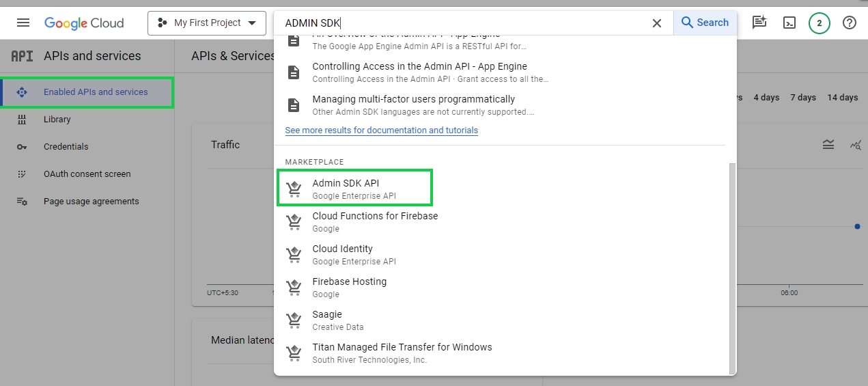Activate Cloud Shell terminal icon
Viewport: 868px width, 386px height.
pos(789,23)
